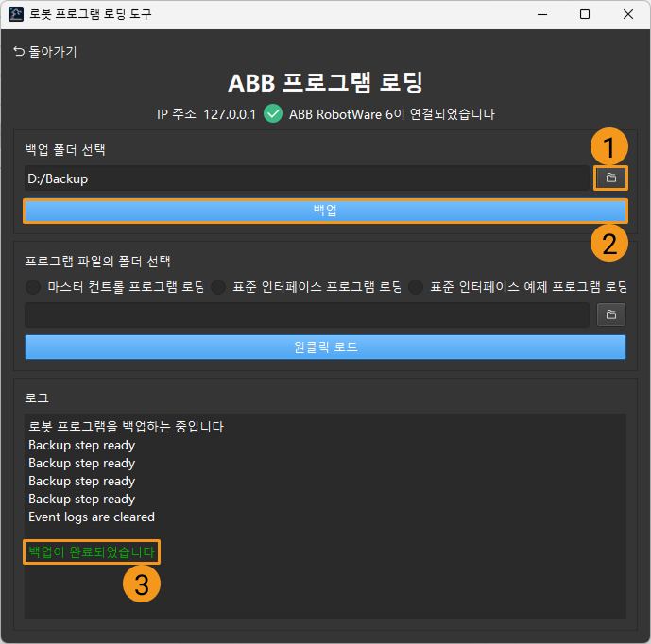Click the green connection status check icon
The height and width of the screenshot is (644, 651).
(273, 113)
